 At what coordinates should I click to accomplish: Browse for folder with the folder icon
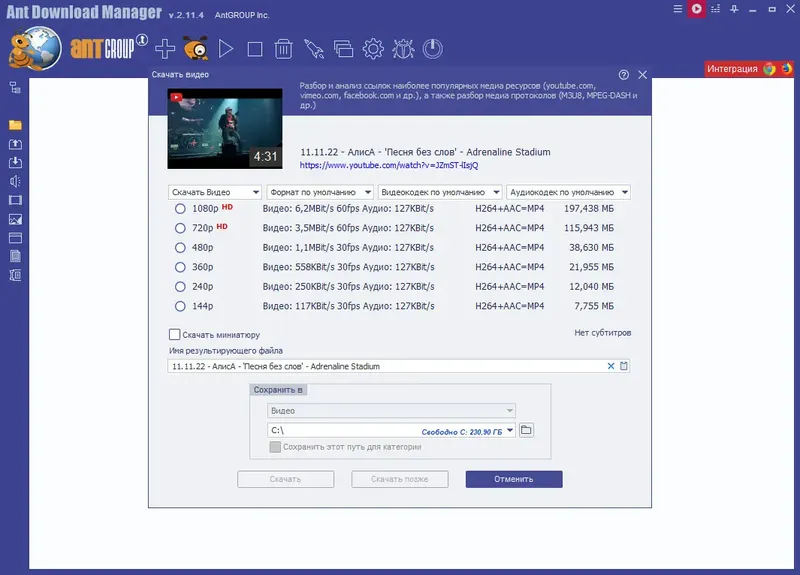click(x=526, y=430)
